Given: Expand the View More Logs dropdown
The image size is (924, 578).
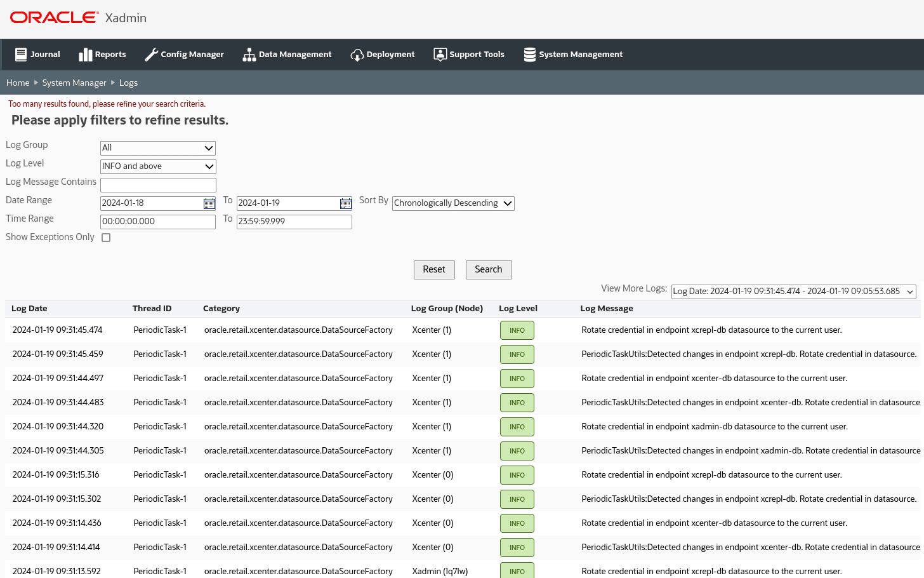Looking at the screenshot, I should point(793,292).
